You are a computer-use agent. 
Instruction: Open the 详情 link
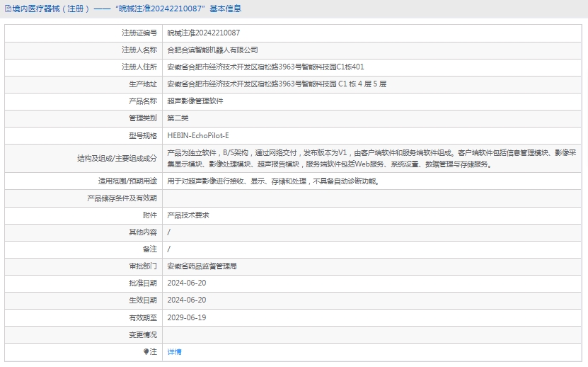(x=174, y=352)
